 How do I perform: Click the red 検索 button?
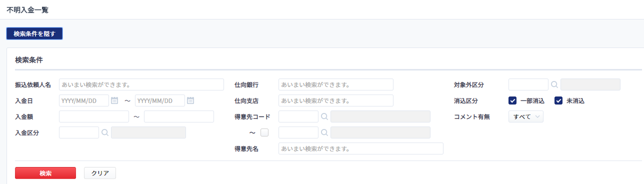coord(45,173)
